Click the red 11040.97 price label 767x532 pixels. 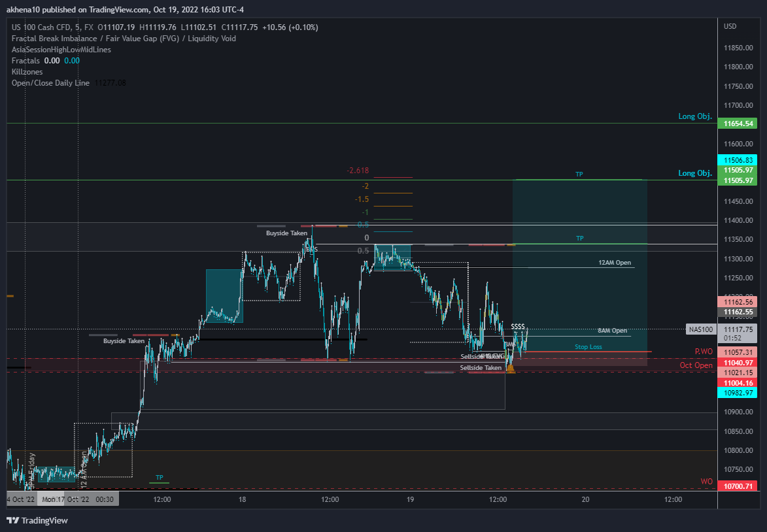tap(737, 363)
